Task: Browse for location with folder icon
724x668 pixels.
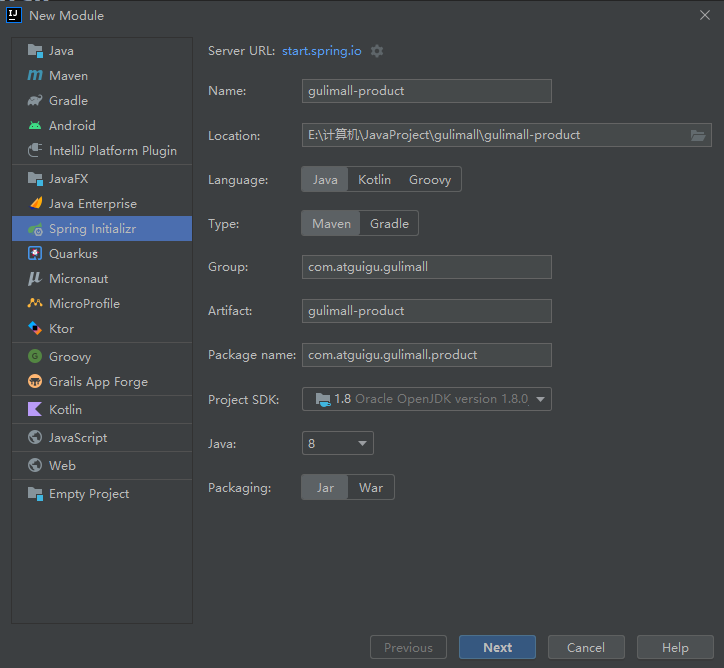Action: (x=698, y=135)
